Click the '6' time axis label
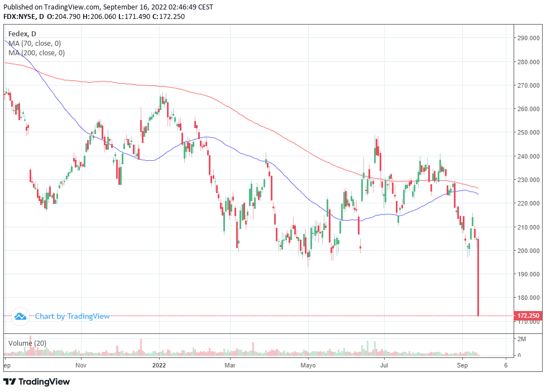Viewport: 546px width, 392px height. [506, 365]
